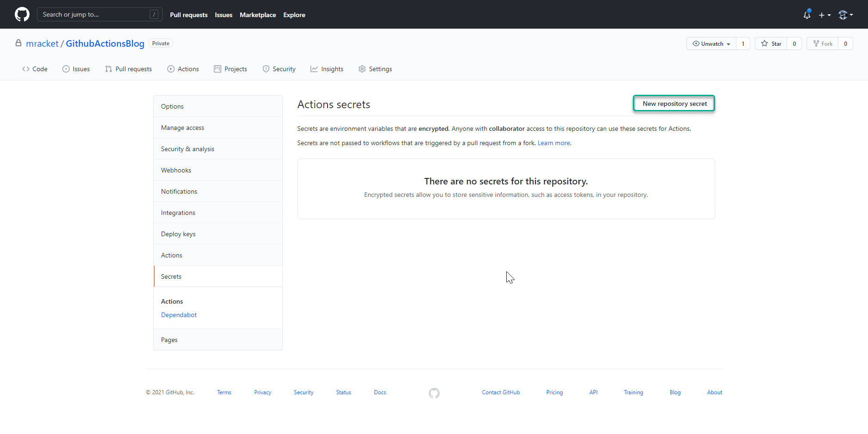The image size is (868, 434).
Task: Open Docs footer link
Action: (x=380, y=392)
